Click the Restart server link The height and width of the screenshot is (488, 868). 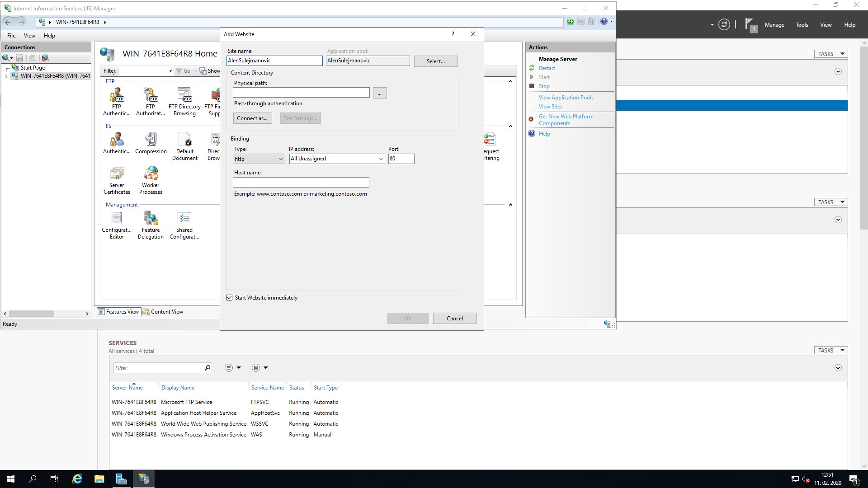[547, 68]
